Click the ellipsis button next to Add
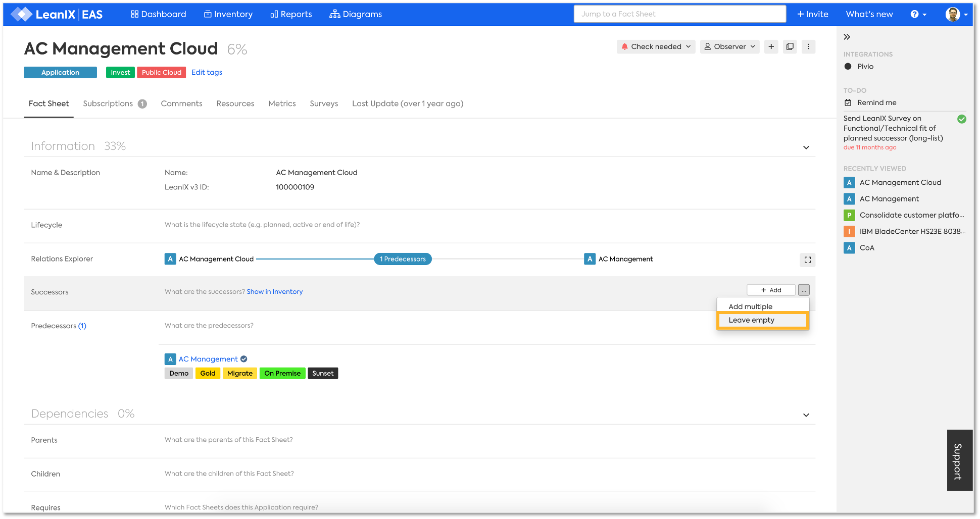 (804, 290)
